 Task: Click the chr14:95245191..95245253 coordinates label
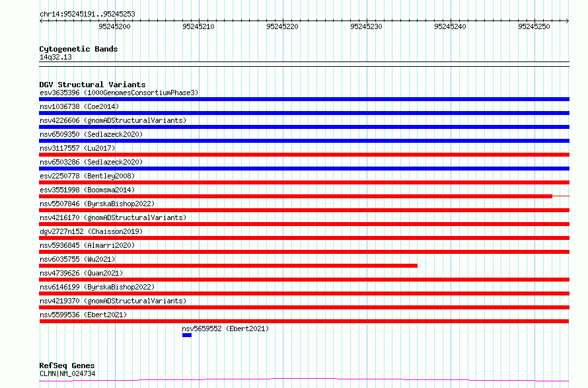[x=87, y=15]
